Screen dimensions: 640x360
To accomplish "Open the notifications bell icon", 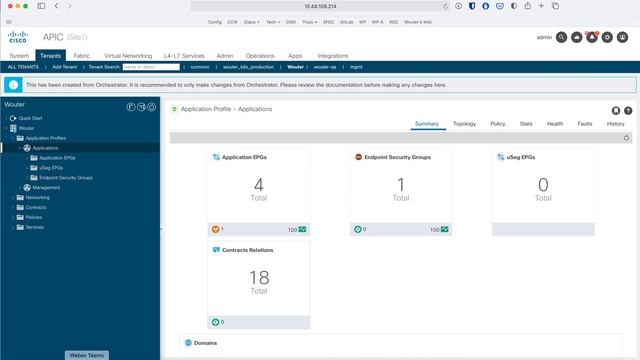I will click(x=592, y=37).
